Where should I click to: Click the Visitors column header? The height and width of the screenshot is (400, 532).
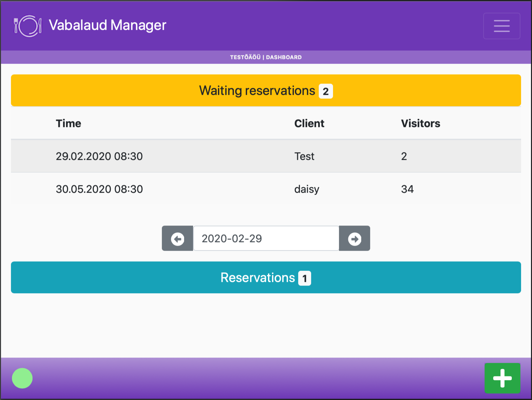click(421, 123)
